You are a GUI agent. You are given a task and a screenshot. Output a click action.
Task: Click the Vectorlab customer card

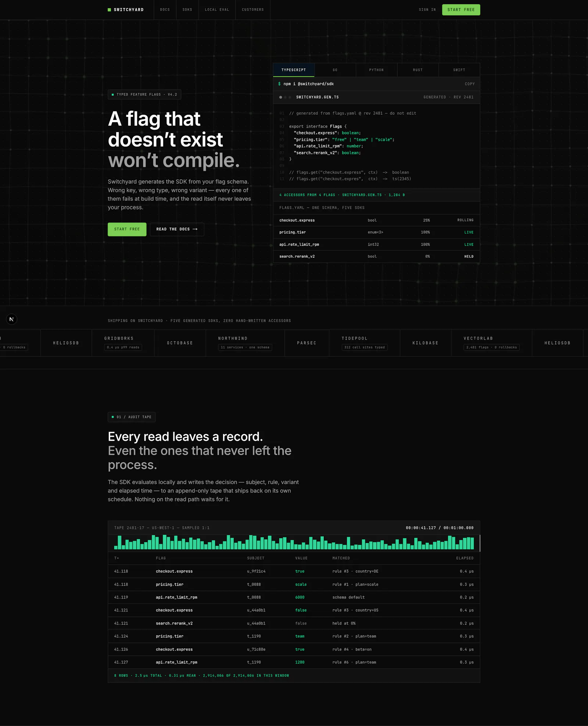pyautogui.click(x=492, y=343)
